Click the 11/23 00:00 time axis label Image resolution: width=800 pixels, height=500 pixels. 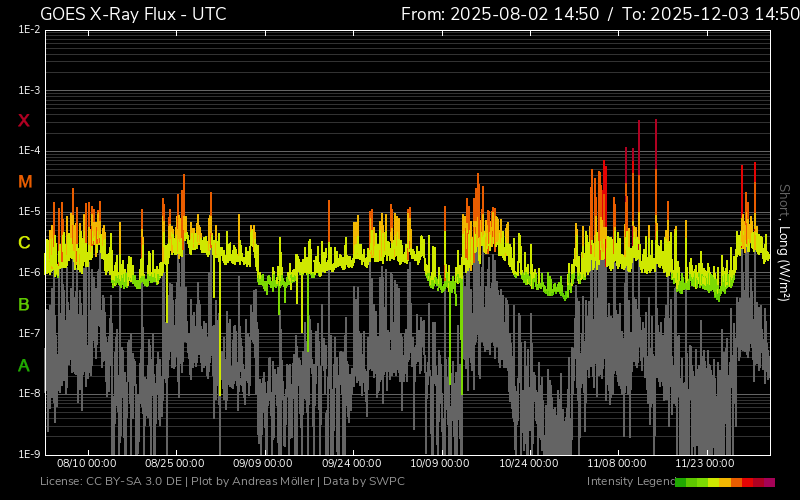(x=705, y=464)
